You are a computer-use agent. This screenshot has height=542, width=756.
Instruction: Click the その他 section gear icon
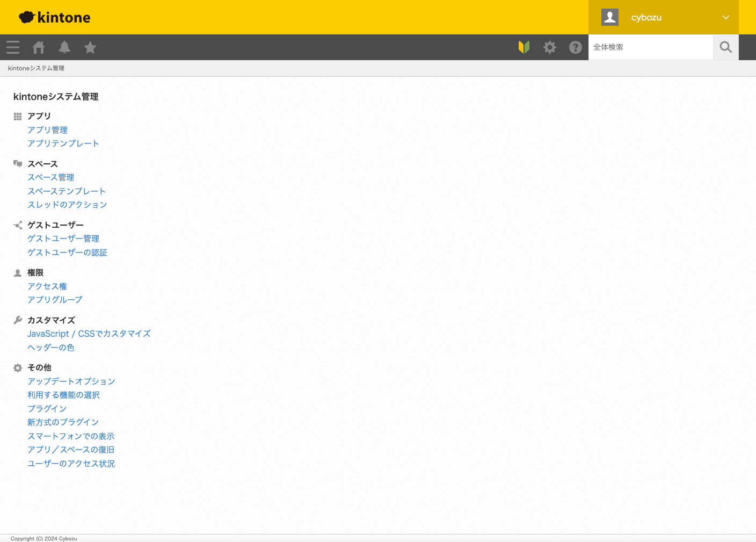click(18, 368)
